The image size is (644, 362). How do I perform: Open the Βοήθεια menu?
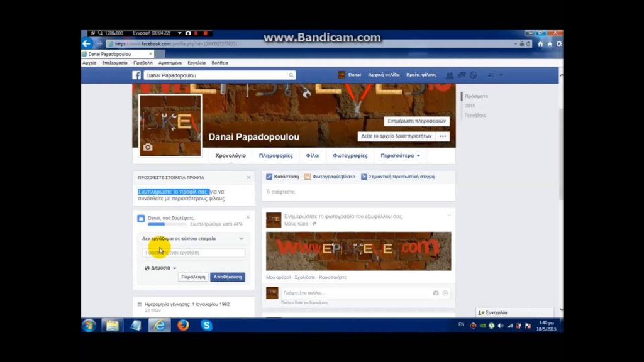click(219, 63)
